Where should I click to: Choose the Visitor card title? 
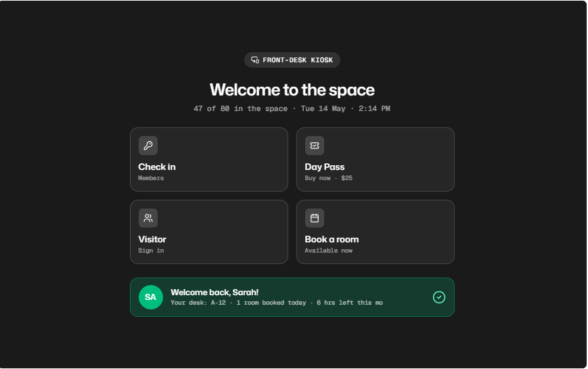point(152,240)
